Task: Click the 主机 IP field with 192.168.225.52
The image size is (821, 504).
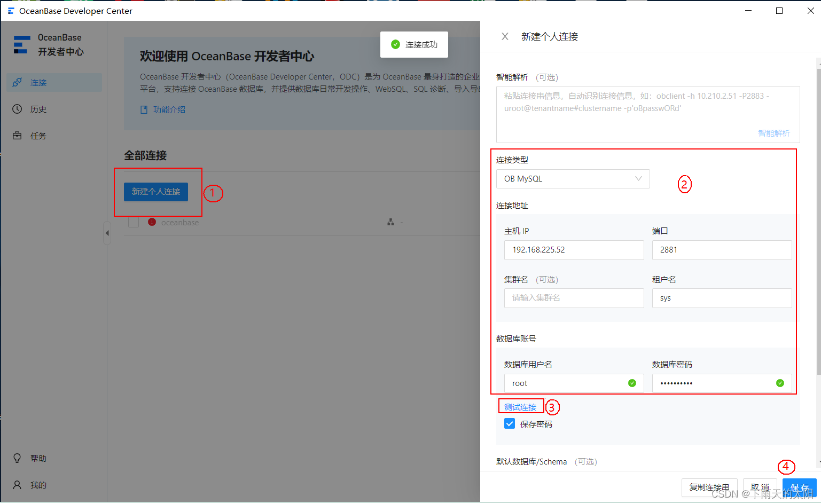Action: 574,250
